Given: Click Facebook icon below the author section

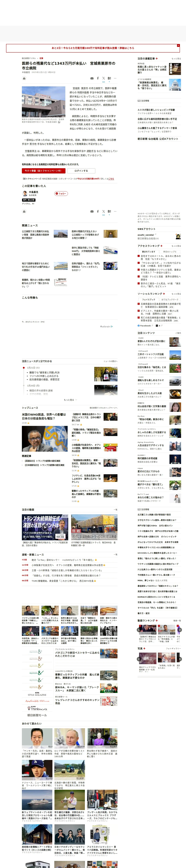Looking at the screenshot, I should (x=98, y=211).
